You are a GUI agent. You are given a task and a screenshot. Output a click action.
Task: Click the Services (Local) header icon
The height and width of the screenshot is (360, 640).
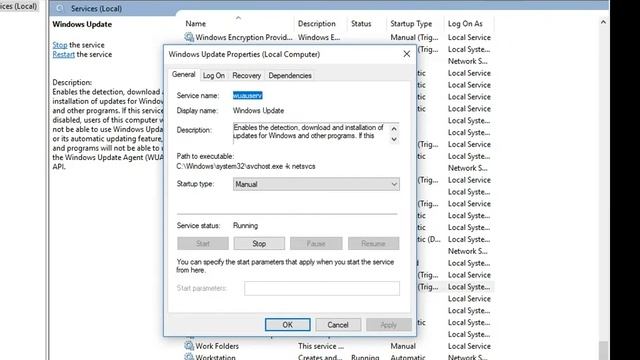[x=60, y=8]
